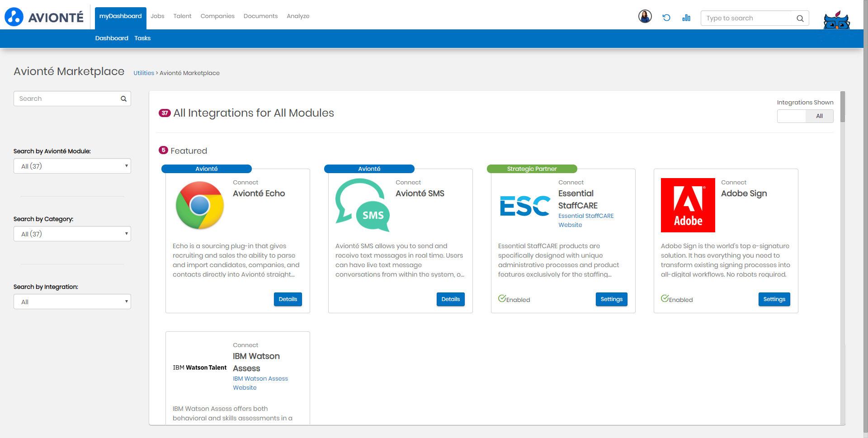The image size is (868, 438).
Task: Click the IBM Watson Assess title
Action: click(x=256, y=362)
